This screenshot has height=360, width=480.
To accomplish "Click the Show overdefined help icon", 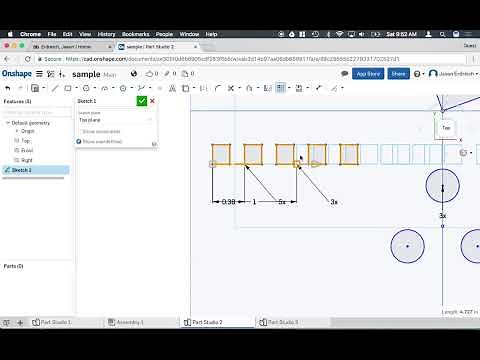I will pyautogui.click(x=154, y=144).
